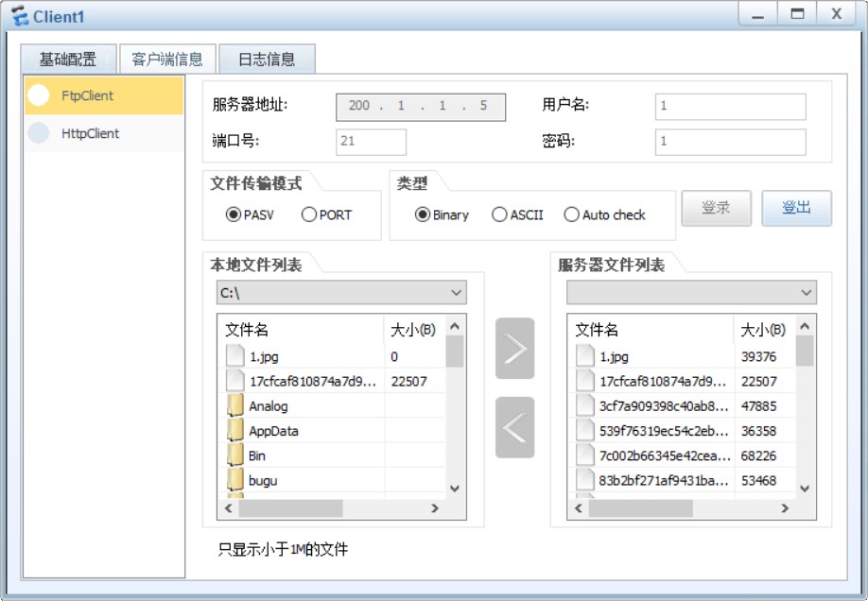Image resolution: width=868 pixels, height=601 pixels.
Task: Click the 用户名 username field
Action: pyautogui.click(x=730, y=106)
